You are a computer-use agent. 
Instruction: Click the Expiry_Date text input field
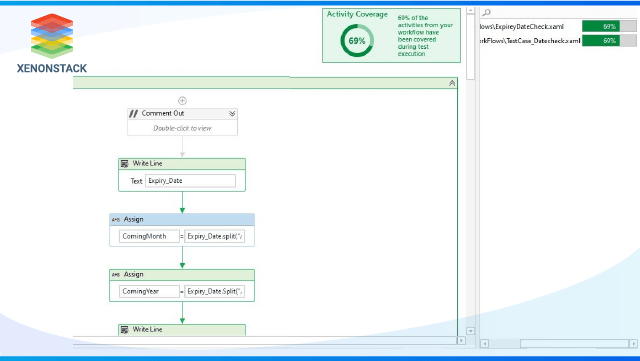[x=190, y=181]
